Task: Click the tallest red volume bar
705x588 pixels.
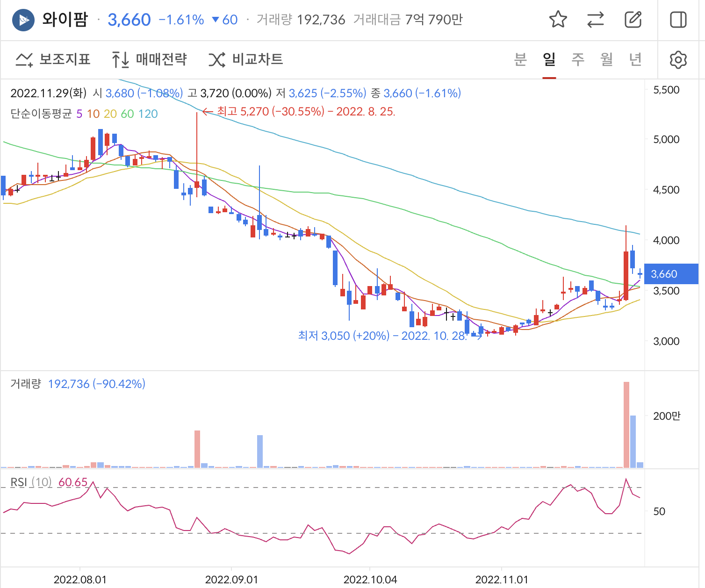Action: coord(626,424)
